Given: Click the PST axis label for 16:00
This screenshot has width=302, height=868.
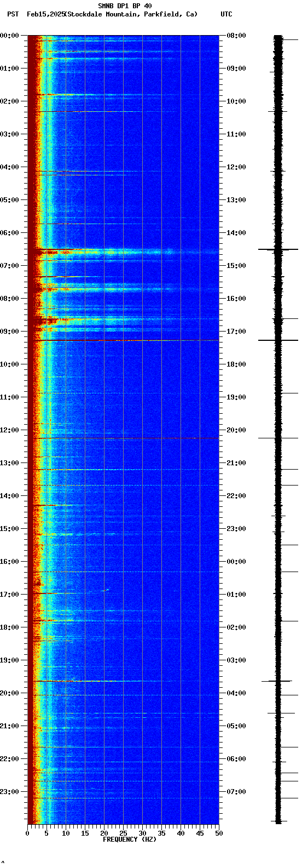Looking at the screenshot, I should point(10,562).
